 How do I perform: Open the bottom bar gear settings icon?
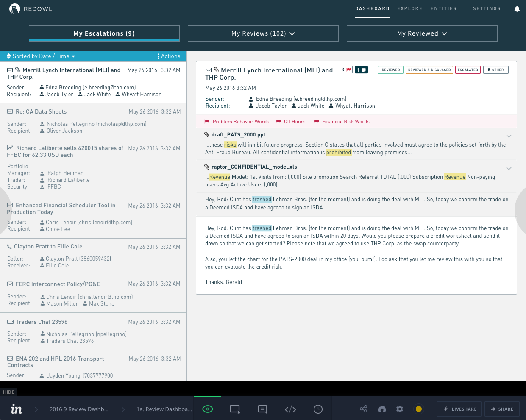click(x=400, y=409)
